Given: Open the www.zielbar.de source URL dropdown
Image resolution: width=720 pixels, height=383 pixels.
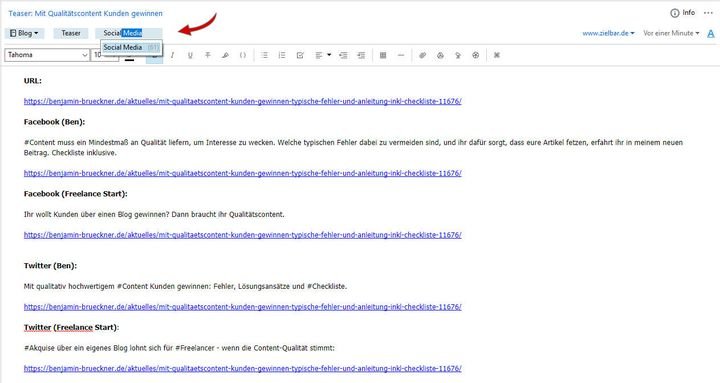Looking at the screenshot, I should tap(608, 33).
